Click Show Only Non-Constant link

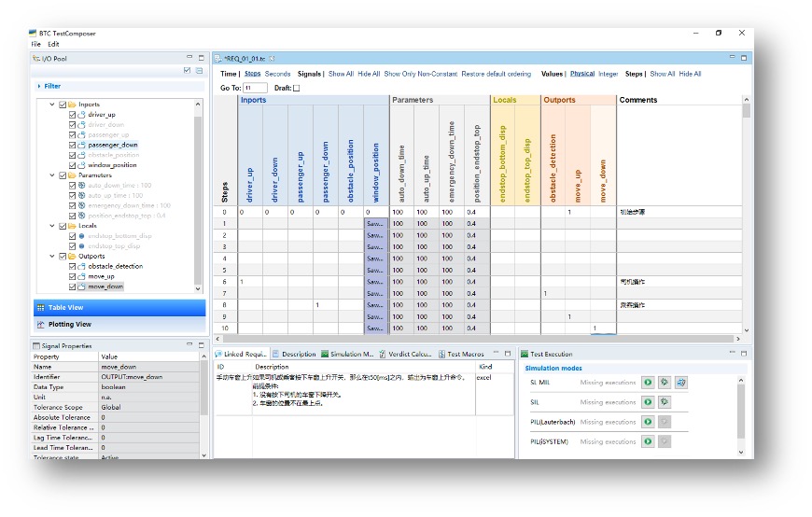click(421, 74)
